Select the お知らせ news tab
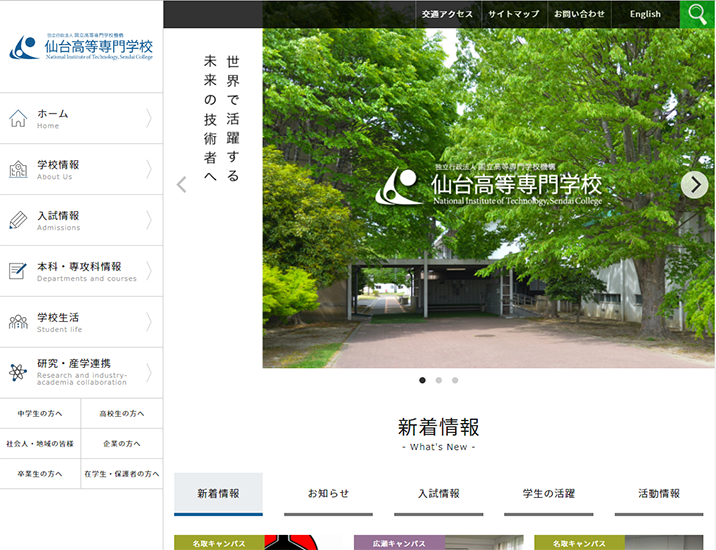This screenshot has height=550, width=716. tap(328, 494)
